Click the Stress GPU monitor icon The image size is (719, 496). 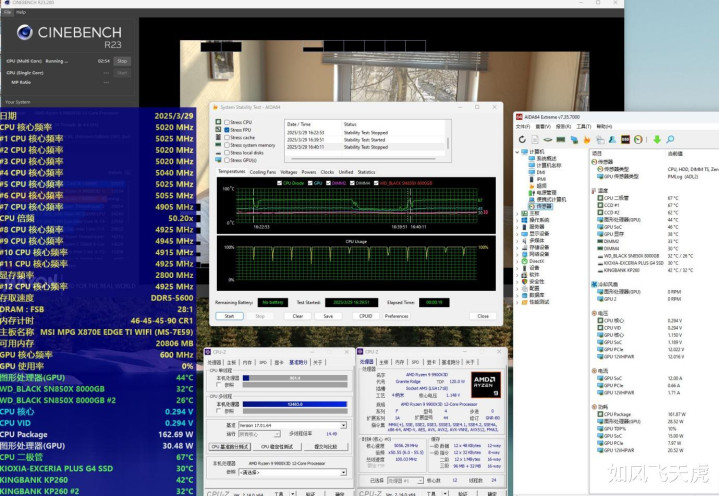[x=218, y=160]
